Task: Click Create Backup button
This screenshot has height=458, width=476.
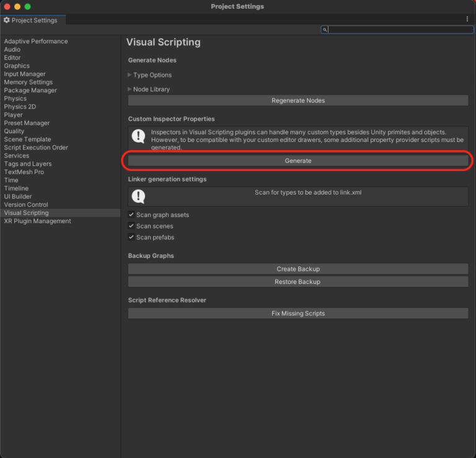Action: pyautogui.click(x=298, y=269)
